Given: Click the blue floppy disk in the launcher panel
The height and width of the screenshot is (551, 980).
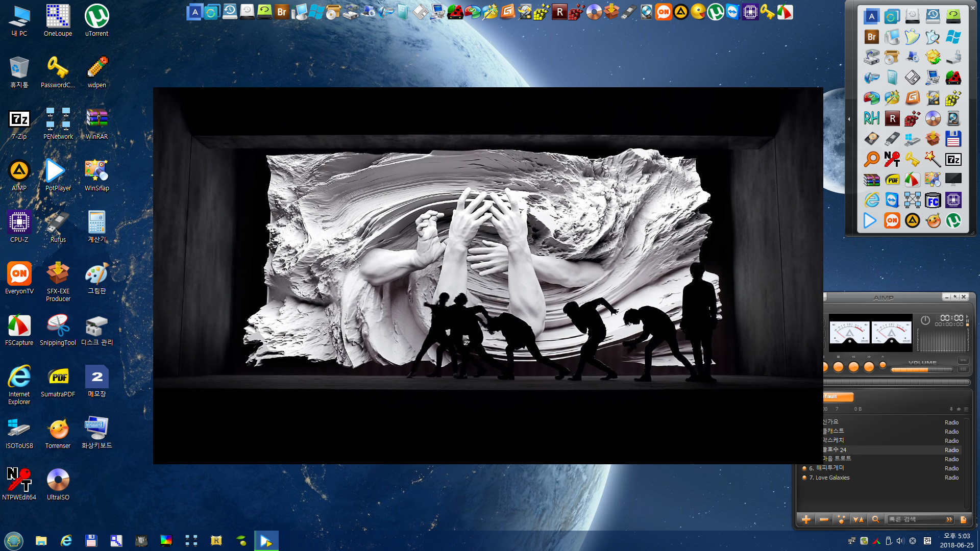Looking at the screenshot, I should click(x=953, y=139).
